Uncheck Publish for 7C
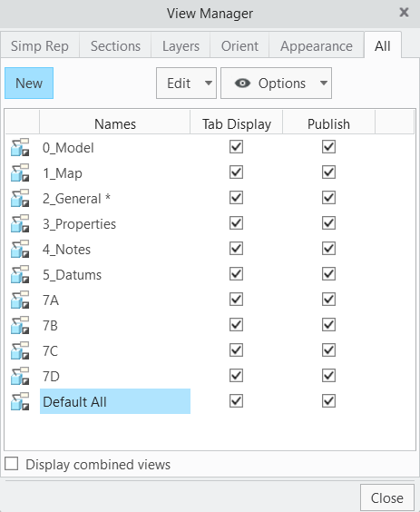 [x=328, y=350]
